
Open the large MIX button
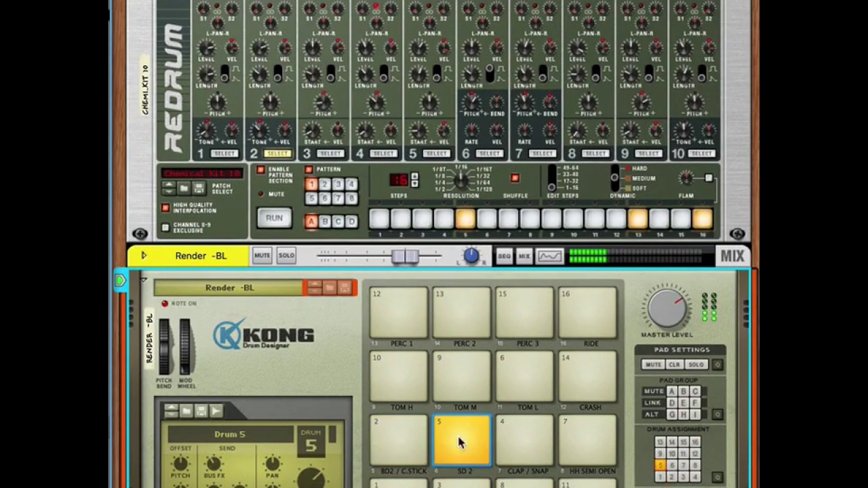pos(732,256)
